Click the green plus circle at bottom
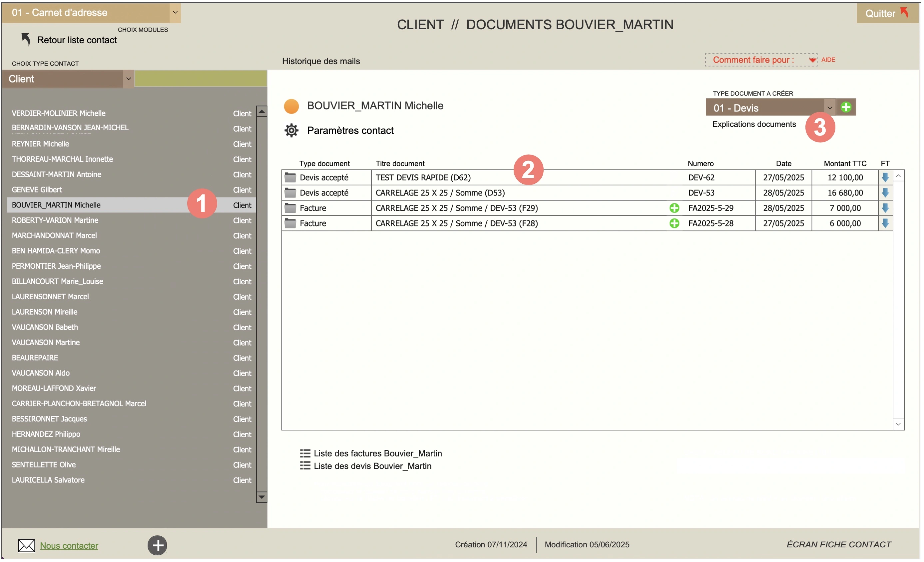Screen dimensions: 924x562 point(157,545)
